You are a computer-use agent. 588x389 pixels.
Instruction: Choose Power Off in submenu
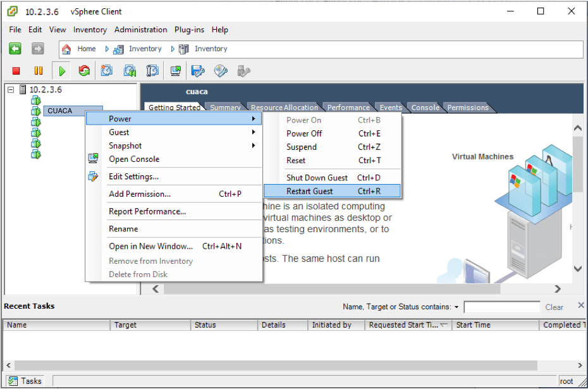pyautogui.click(x=332, y=133)
